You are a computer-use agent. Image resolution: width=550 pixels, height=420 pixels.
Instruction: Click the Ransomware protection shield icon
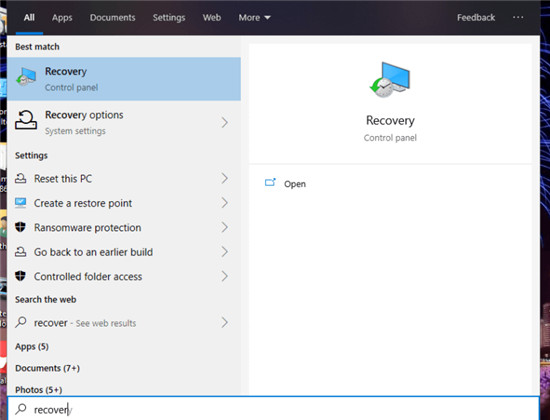(20, 227)
